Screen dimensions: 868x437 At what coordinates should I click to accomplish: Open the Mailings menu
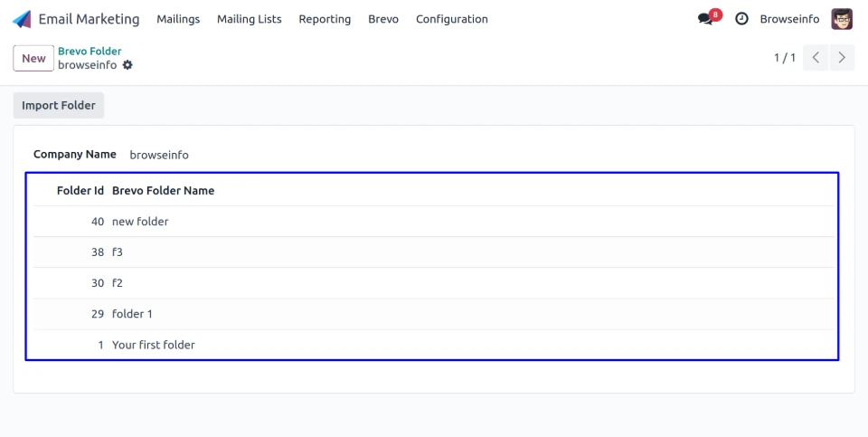click(x=178, y=19)
